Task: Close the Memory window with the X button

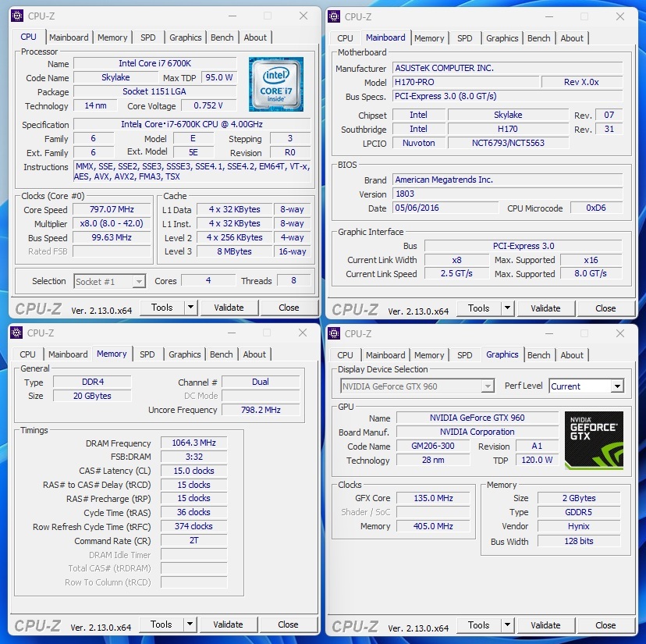Action: [303, 333]
